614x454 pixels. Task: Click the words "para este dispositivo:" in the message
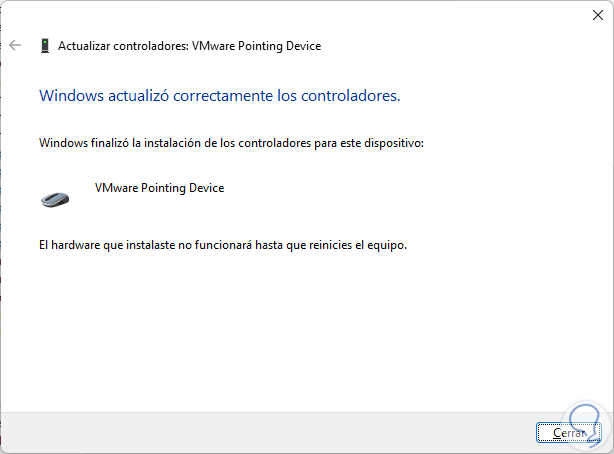369,143
